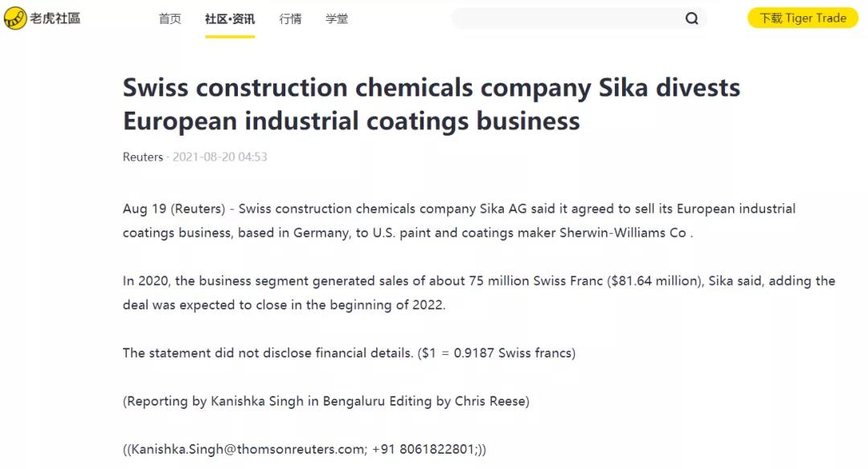Click the '75 million Swiss Franc' figure
The image size is (868, 469).
click(536, 281)
